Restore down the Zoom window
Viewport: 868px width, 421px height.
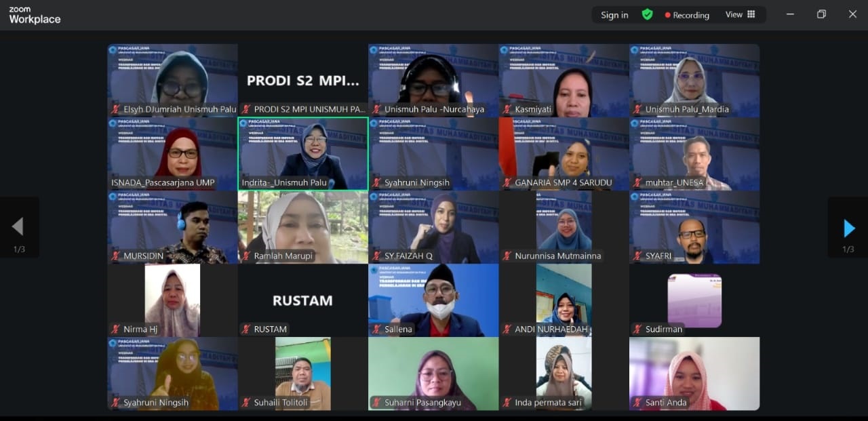tap(821, 14)
